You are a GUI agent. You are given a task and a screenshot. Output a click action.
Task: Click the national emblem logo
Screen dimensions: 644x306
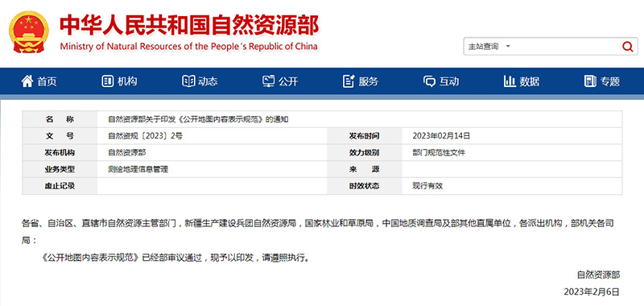[29, 31]
